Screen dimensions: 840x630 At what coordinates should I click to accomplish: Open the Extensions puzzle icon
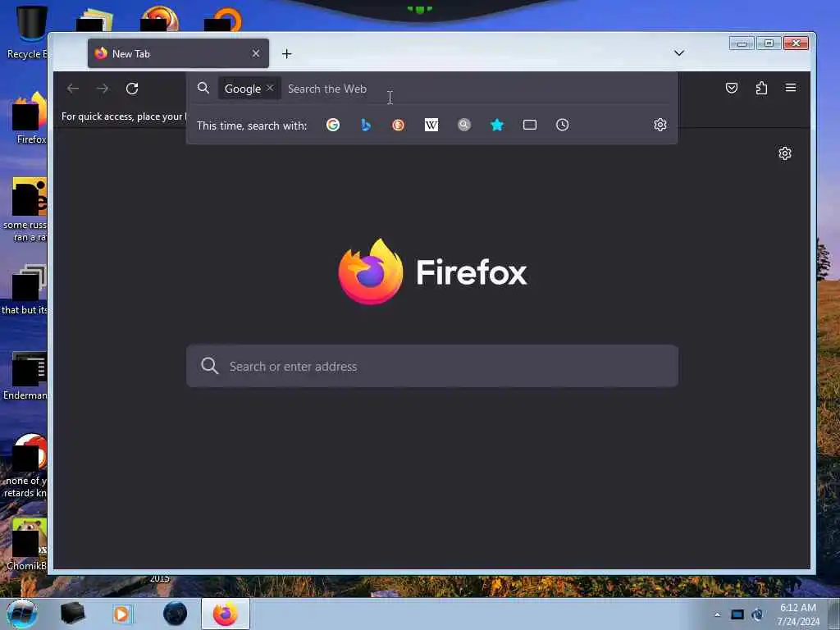coord(761,88)
